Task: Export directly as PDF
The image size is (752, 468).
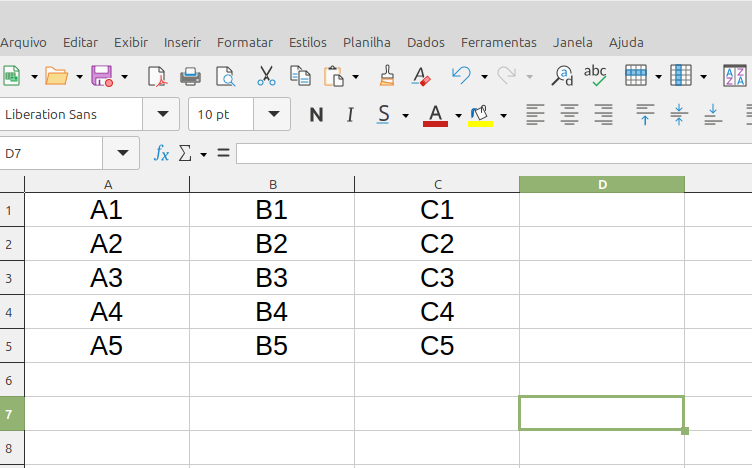Action: pyautogui.click(x=157, y=76)
